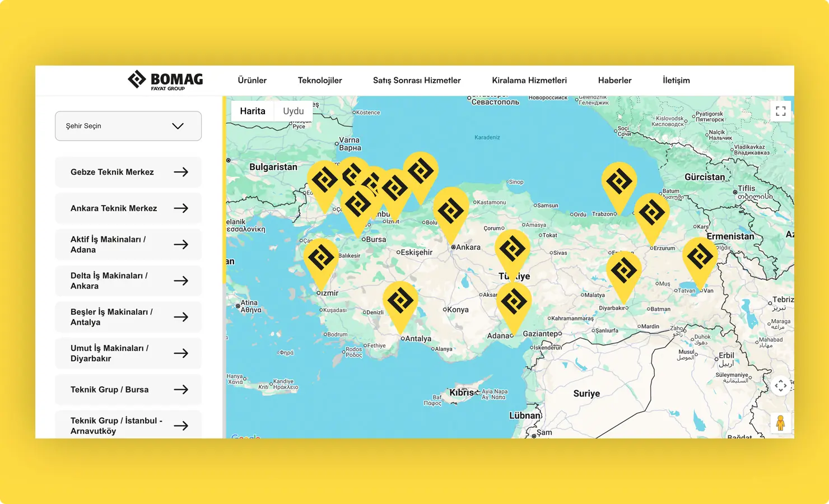The image size is (829, 504).
Task: Select Gebze Teknik Merkez location
Action: pyautogui.click(x=128, y=172)
